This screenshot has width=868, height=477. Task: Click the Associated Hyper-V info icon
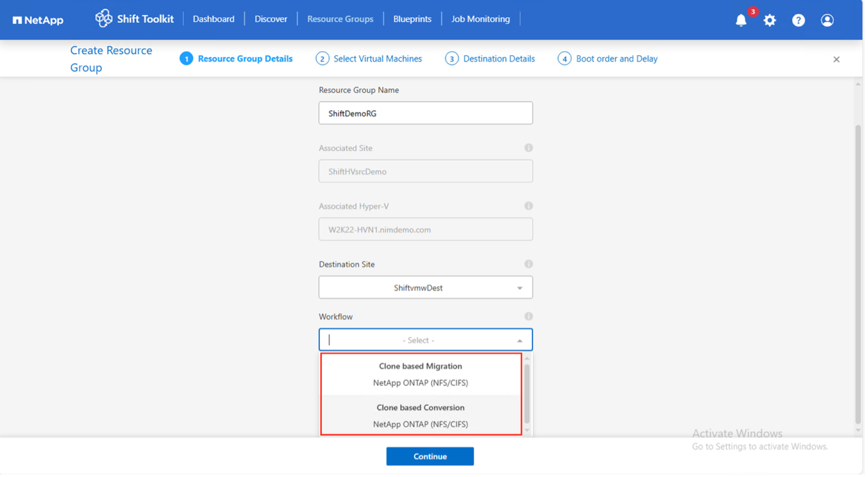[529, 206]
